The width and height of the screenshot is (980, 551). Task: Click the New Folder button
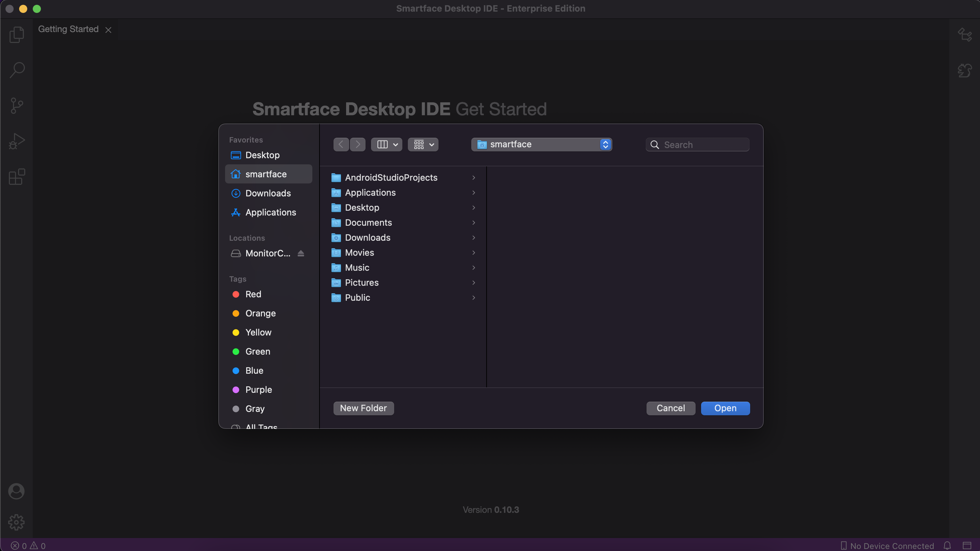[363, 408]
